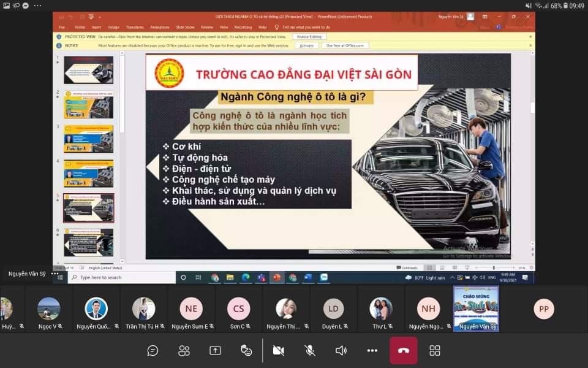The width and height of the screenshot is (588, 368).
Task: Open the Windows notification center
Action: pyautogui.click(x=525, y=277)
